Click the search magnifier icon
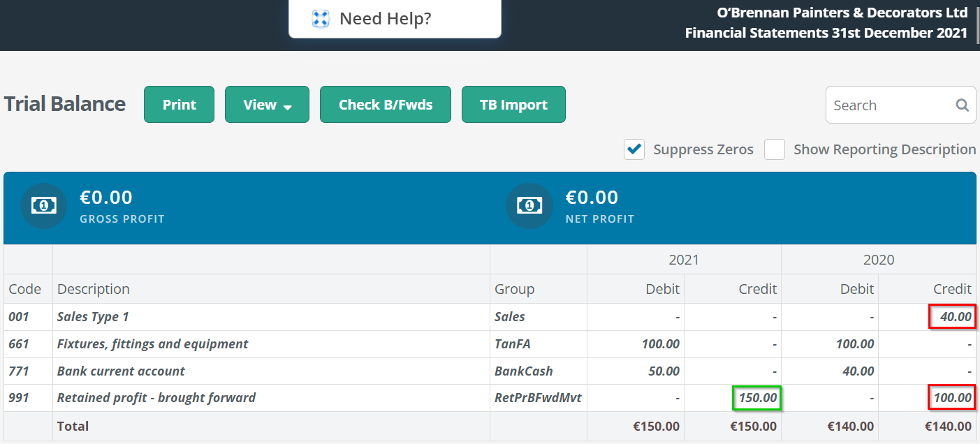This screenshot has width=980, height=444. [x=962, y=105]
